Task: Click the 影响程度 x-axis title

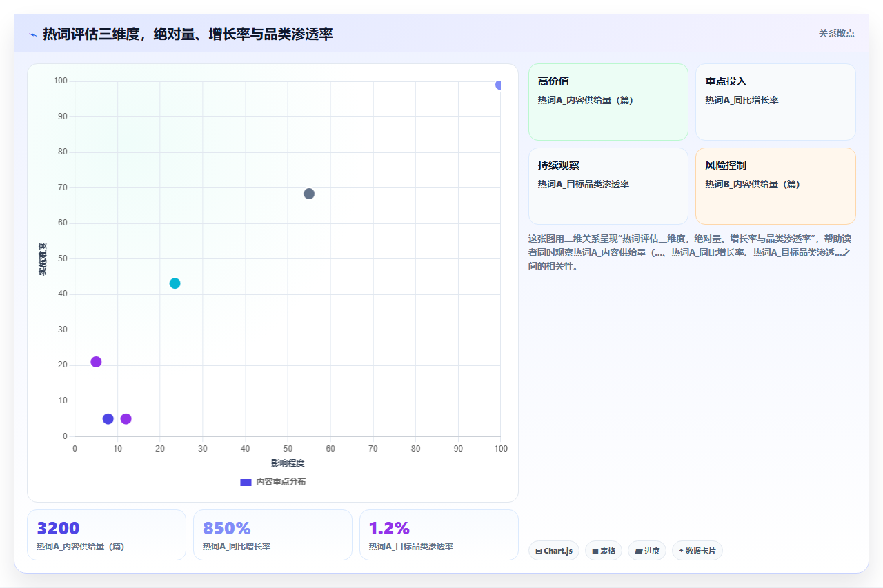Action: click(288, 463)
